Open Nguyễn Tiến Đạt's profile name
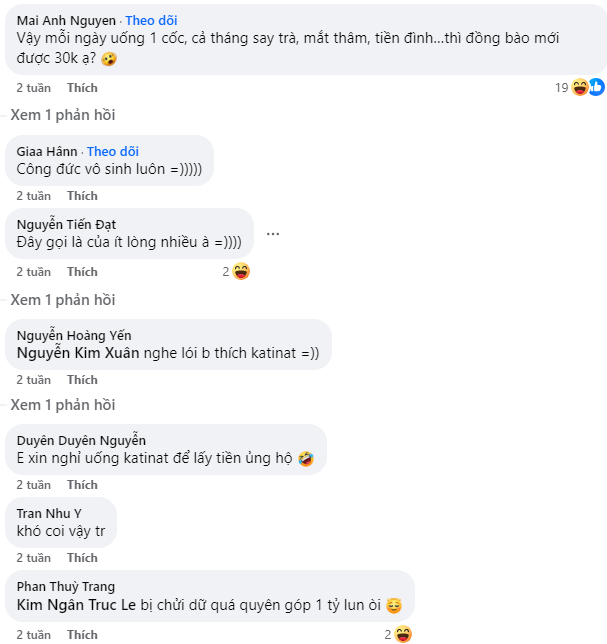 coord(67,225)
